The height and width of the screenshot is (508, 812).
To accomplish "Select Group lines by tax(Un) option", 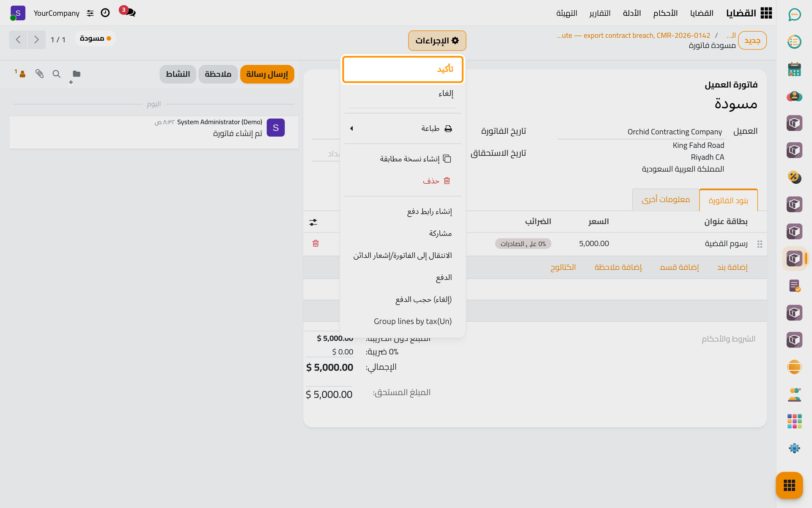I will tap(403, 321).
